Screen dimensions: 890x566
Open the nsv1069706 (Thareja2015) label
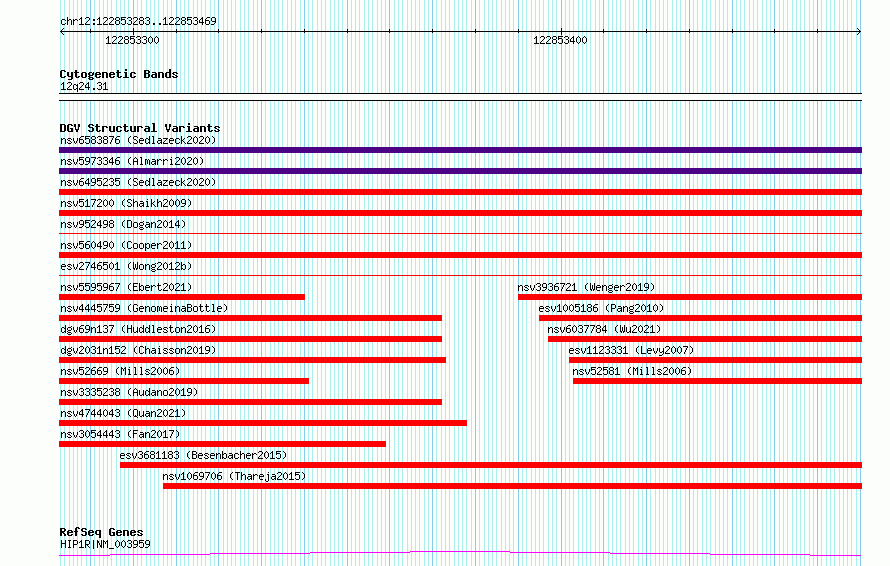234,476
